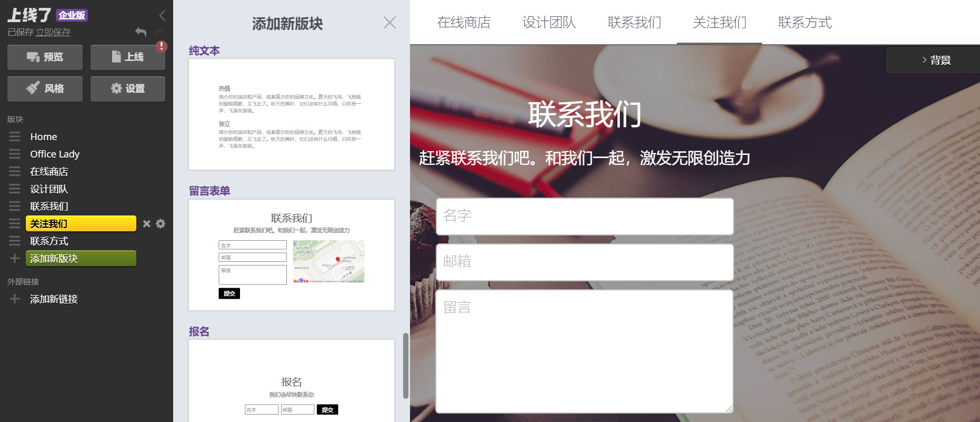This screenshot has height=422, width=980.
Task: Click plus icon beside 添加新版块
Action: click(x=15, y=258)
